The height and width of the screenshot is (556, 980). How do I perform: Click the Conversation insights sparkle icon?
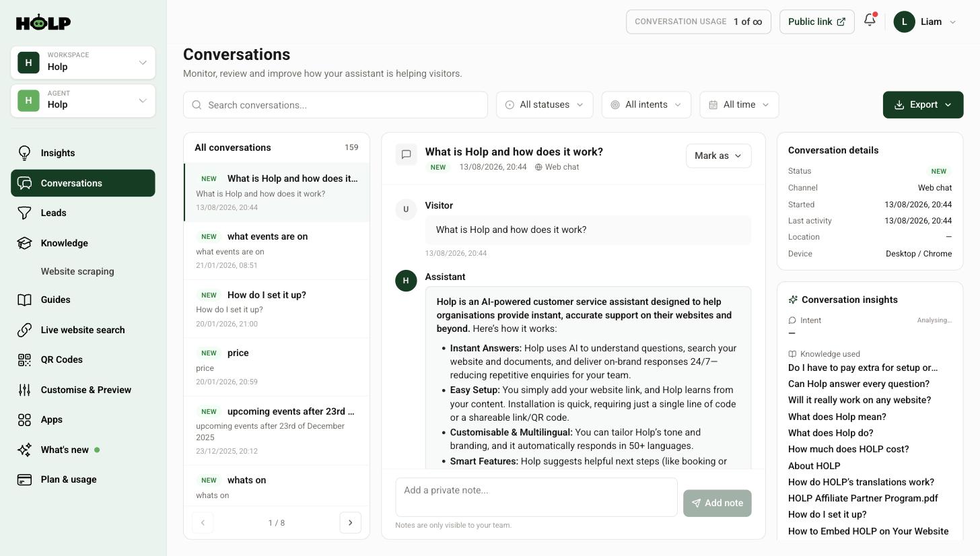click(x=793, y=300)
